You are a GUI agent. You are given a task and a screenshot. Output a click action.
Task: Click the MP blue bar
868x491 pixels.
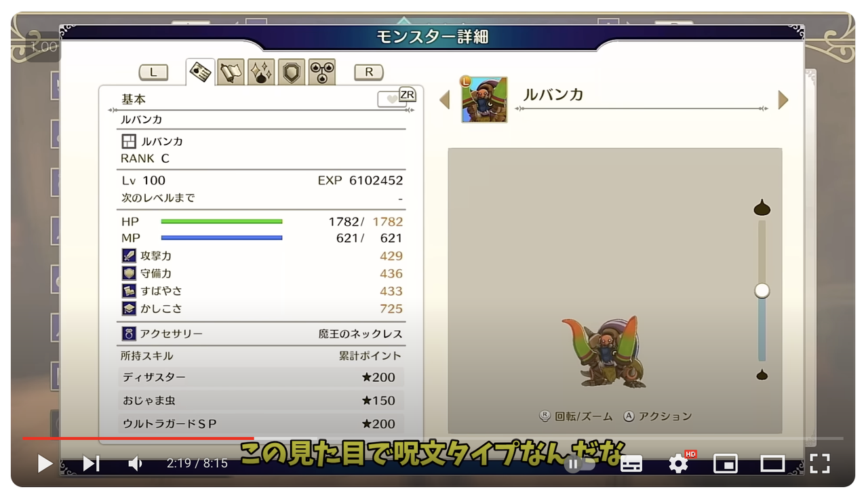pyautogui.click(x=222, y=238)
